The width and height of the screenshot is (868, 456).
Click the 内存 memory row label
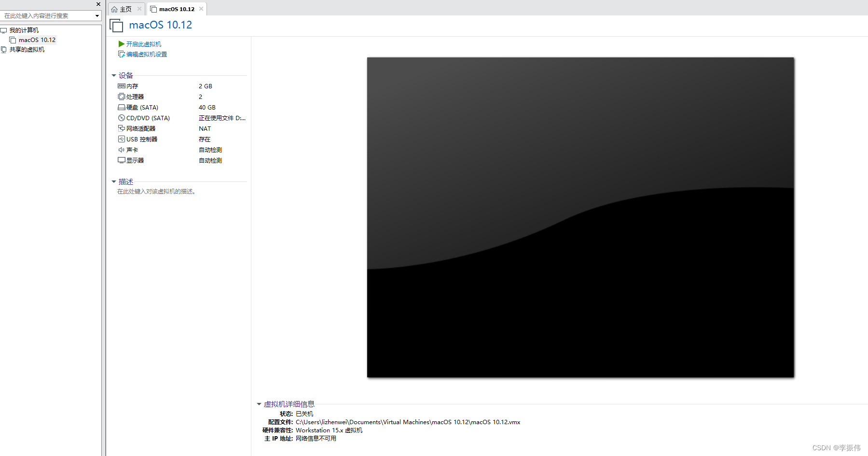[x=132, y=86]
